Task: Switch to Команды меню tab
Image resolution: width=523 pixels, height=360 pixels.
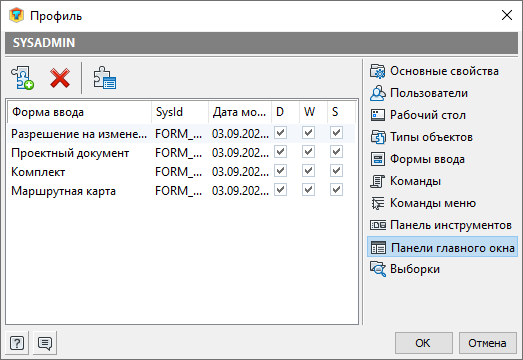Action: tap(423, 203)
